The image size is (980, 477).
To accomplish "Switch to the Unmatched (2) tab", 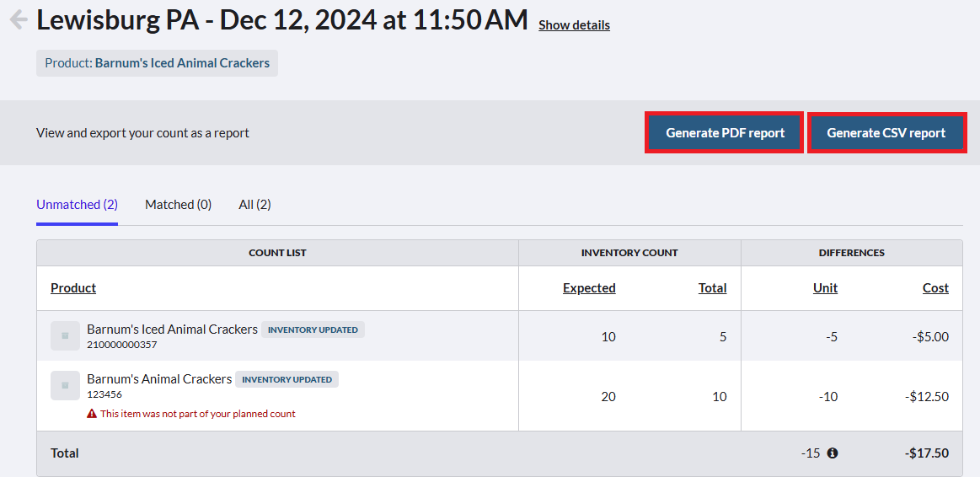I will [x=77, y=205].
